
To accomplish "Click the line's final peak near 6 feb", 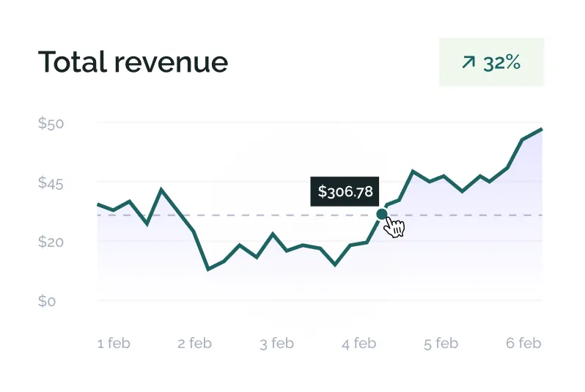I will click(541, 130).
